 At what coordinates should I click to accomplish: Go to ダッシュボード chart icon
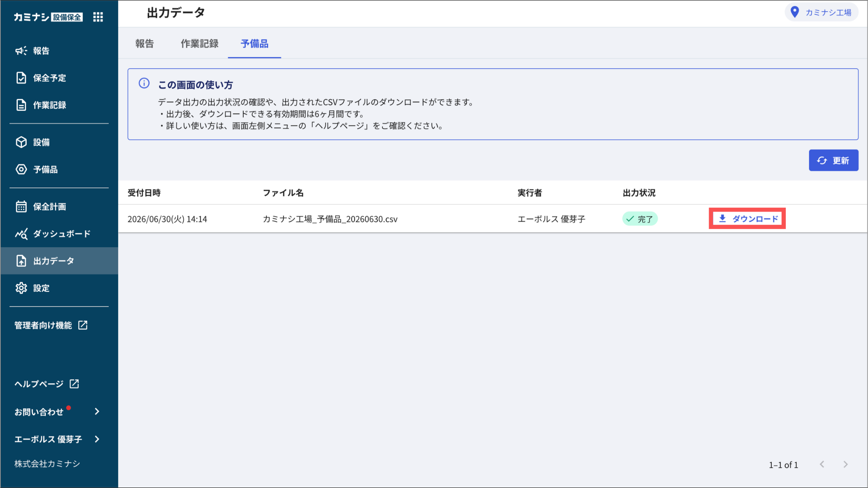[21, 234]
